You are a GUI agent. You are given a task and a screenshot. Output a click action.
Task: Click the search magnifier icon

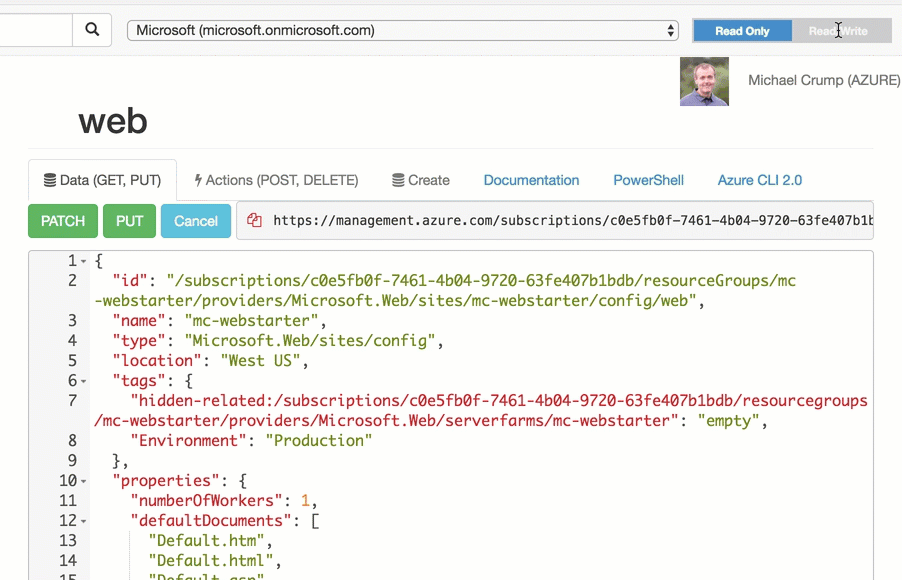coord(92,29)
